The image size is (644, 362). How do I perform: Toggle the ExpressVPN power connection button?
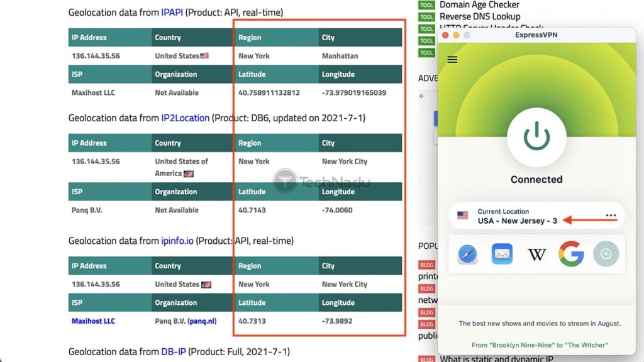point(536,137)
